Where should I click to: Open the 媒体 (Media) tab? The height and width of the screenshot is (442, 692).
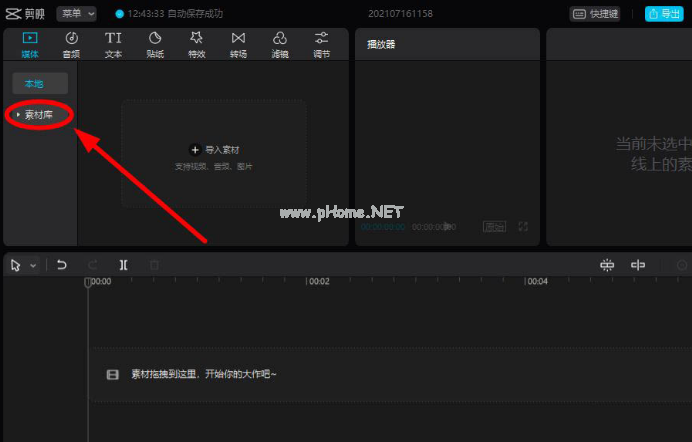point(29,44)
